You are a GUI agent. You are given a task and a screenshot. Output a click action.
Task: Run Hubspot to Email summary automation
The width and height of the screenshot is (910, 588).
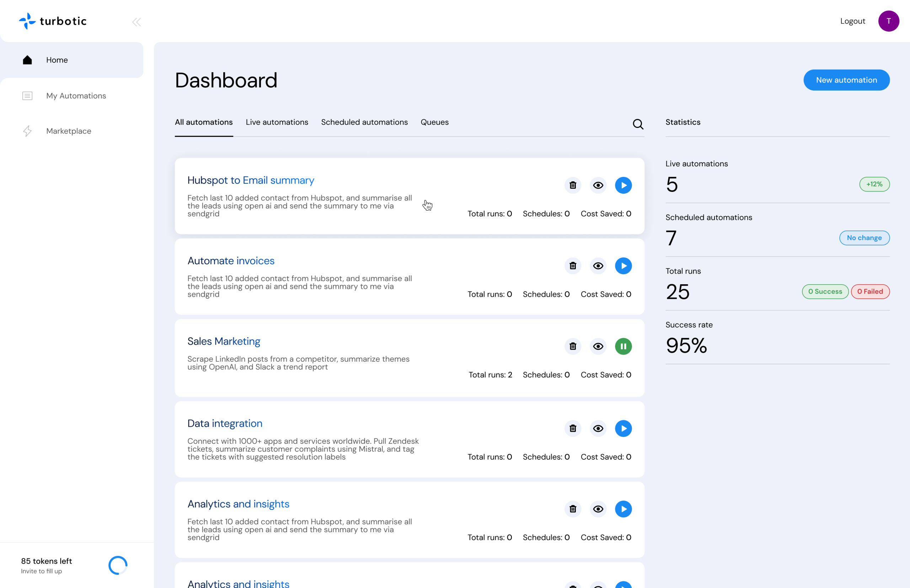[x=623, y=185]
